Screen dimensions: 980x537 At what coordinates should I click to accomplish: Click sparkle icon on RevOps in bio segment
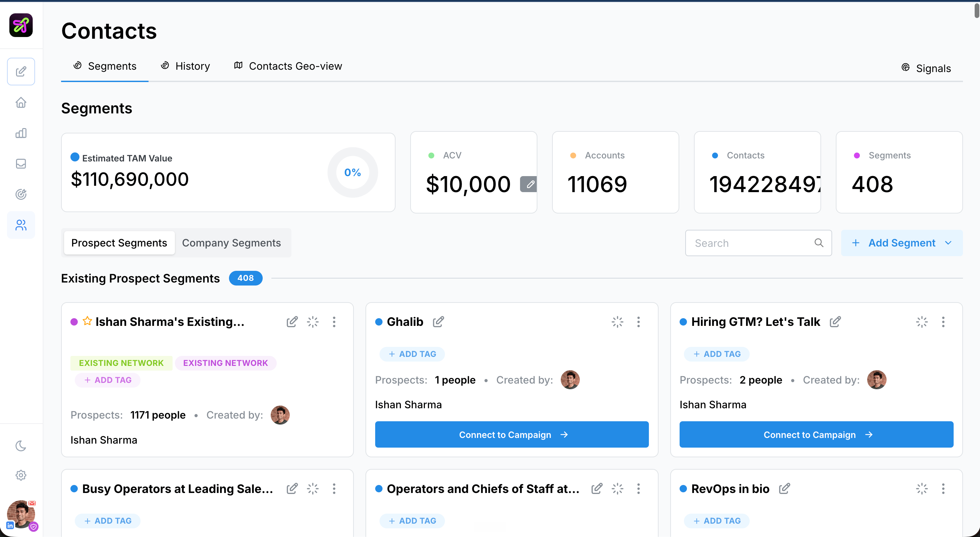(x=922, y=488)
